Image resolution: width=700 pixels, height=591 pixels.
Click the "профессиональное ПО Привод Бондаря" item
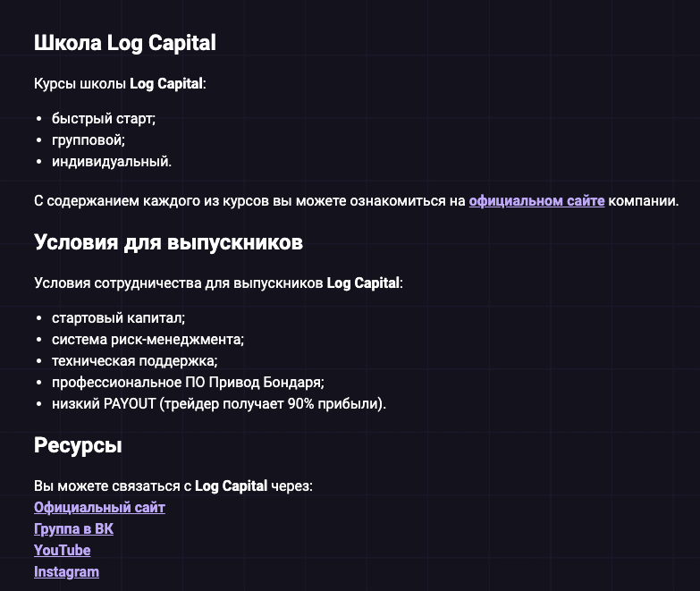click(x=188, y=383)
